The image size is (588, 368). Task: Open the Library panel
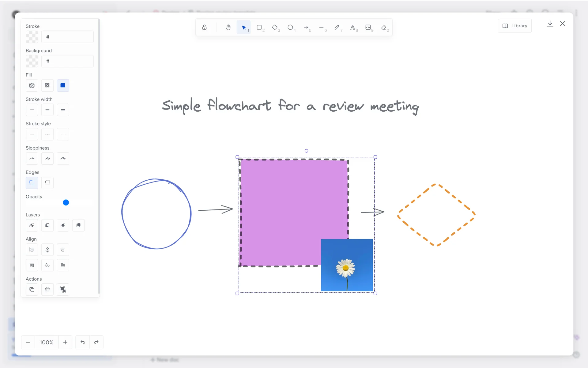point(515,26)
